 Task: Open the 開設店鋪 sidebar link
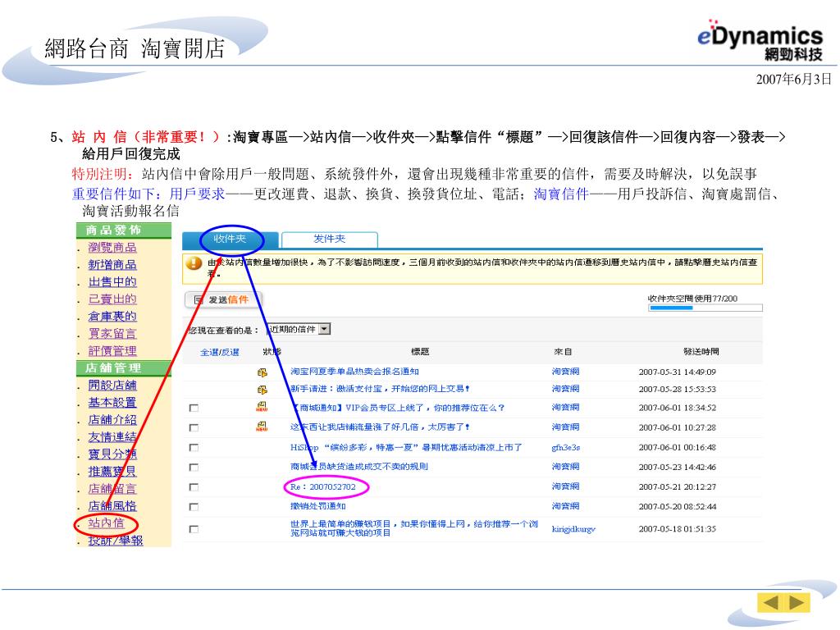112,386
